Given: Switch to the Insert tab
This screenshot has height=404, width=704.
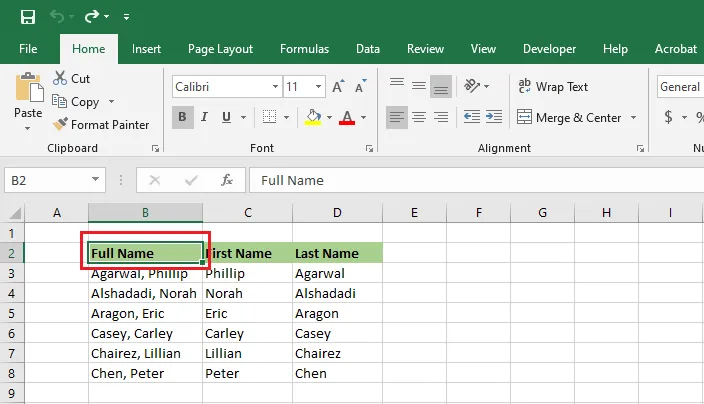Looking at the screenshot, I should (146, 48).
